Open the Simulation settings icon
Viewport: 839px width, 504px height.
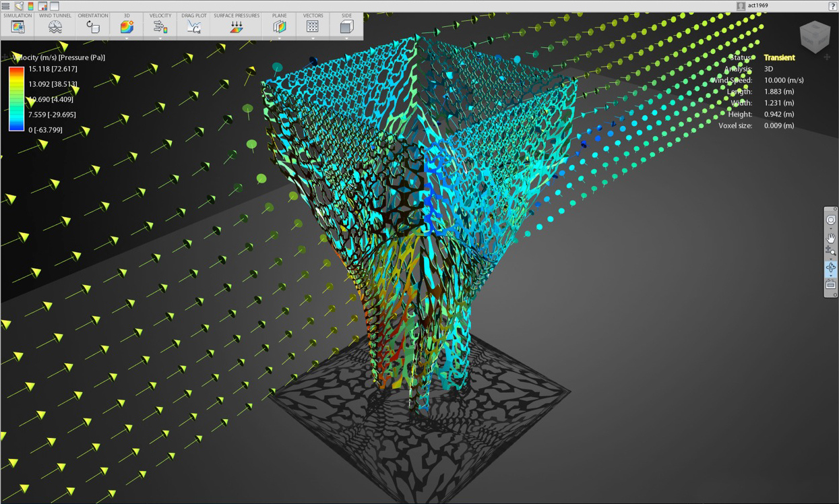coord(18,27)
